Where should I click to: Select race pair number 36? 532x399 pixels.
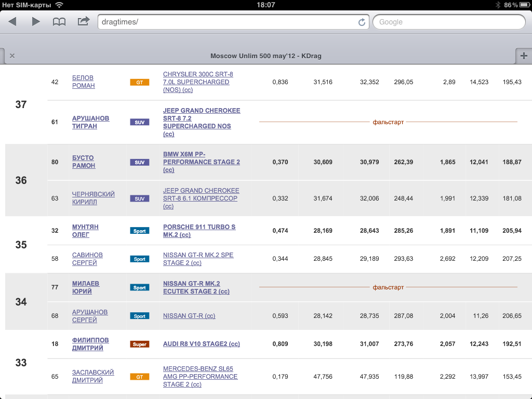(x=21, y=180)
